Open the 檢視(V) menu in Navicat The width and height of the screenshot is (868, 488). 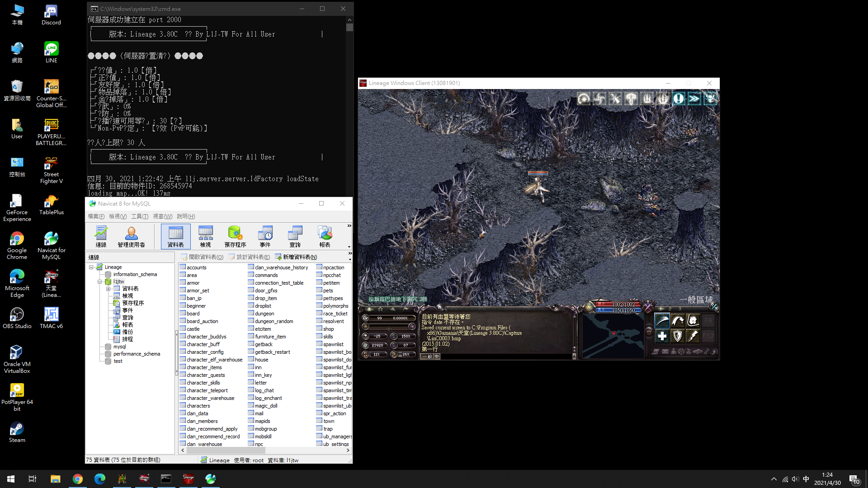118,216
